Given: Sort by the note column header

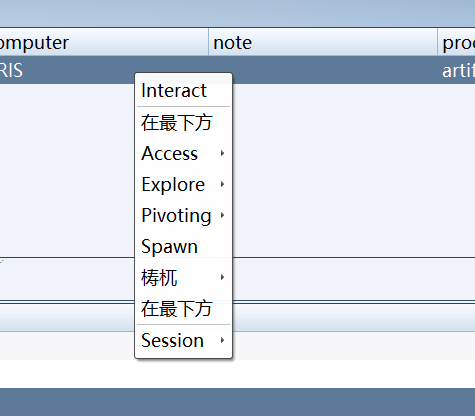Looking at the screenshot, I should (323, 42).
